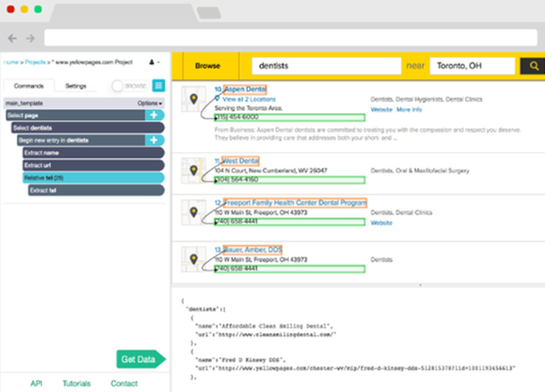Screen dimensions: 545x392
Task: Click address 104 N Court, New Cumberland
Action: 271,171
